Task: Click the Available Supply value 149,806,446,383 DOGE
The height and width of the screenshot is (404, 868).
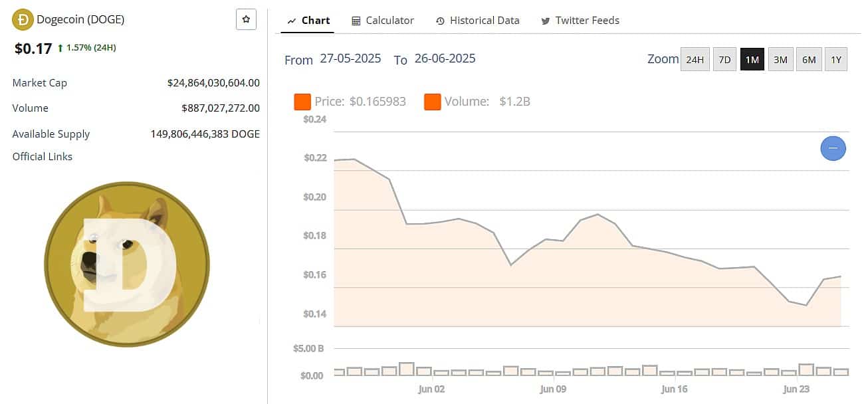Action: pyautogui.click(x=205, y=134)
